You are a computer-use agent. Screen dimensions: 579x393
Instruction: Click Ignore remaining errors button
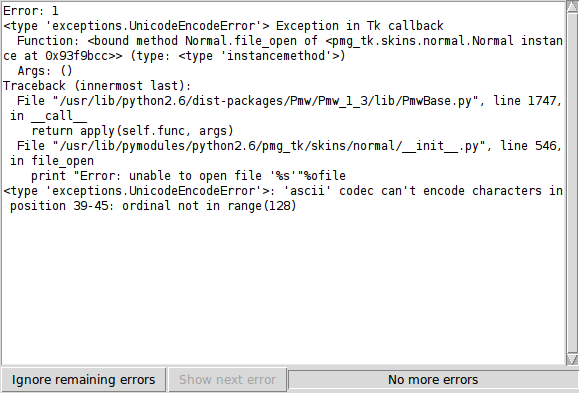click(x=83, y=379)
